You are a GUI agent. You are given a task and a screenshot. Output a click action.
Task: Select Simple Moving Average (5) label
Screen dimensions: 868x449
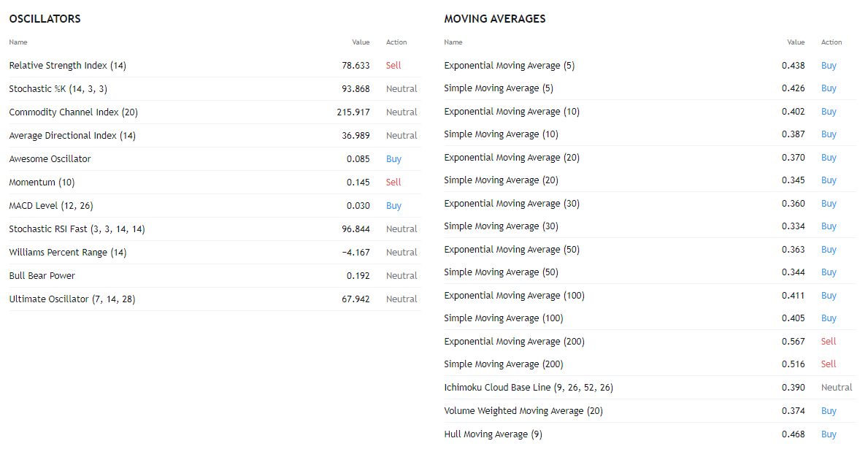click(x=499, y=88)
